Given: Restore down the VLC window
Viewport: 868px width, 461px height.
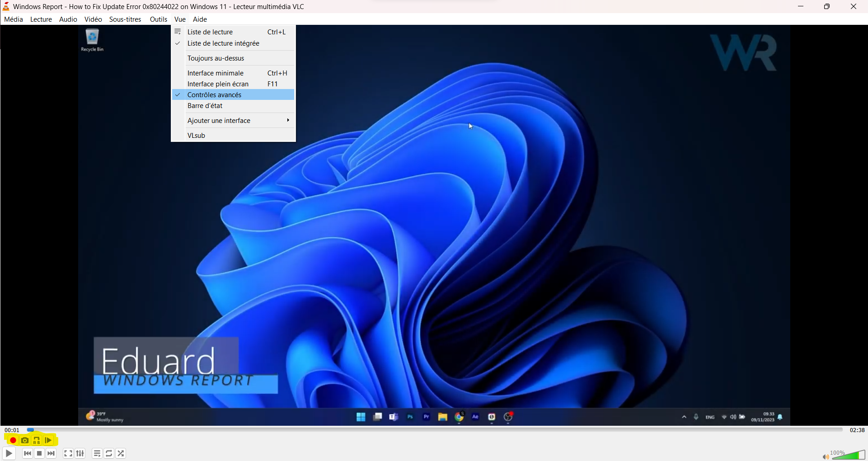Looking at the screenshot, I should point(827,6).
